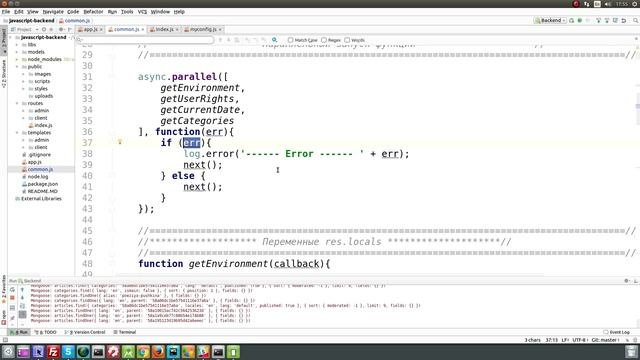The height and width of the screenshot is (360, 640).
Task: Enable the Regex checkbox
Action: tap(324, 40)
